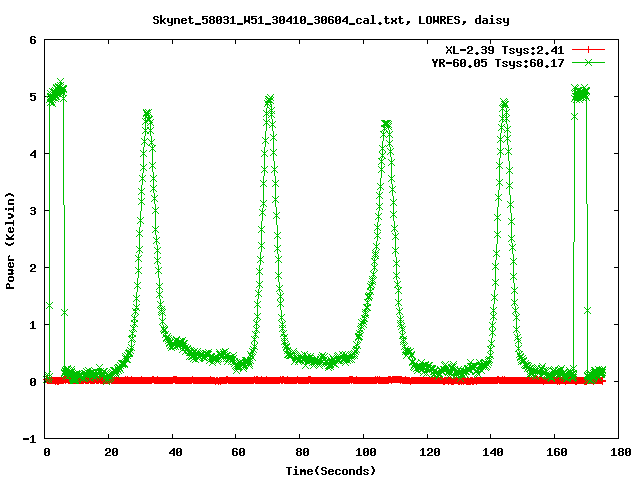Screen dimensions: 640x480
Task: Click the green peak near 32 seconds
Action: click(147, 115)
